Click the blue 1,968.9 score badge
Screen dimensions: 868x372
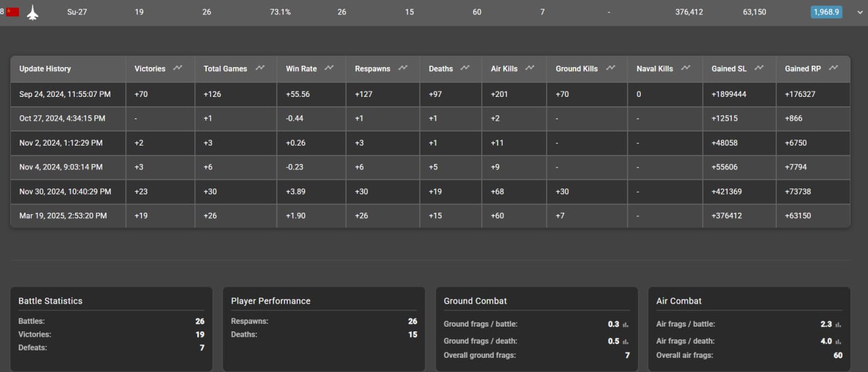coord(826,12)
